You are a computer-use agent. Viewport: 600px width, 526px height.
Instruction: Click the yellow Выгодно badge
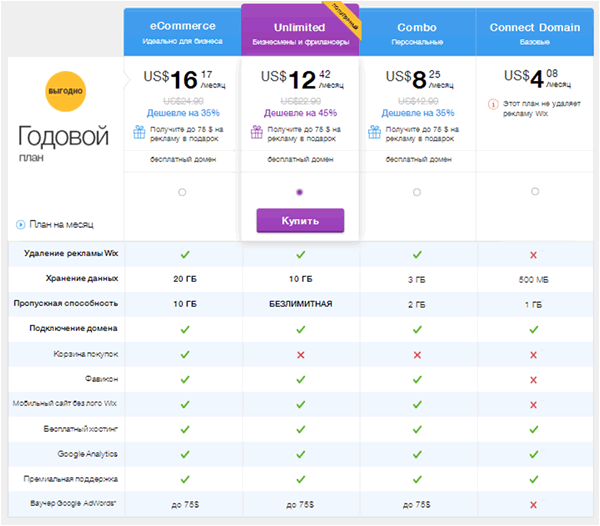65,91
